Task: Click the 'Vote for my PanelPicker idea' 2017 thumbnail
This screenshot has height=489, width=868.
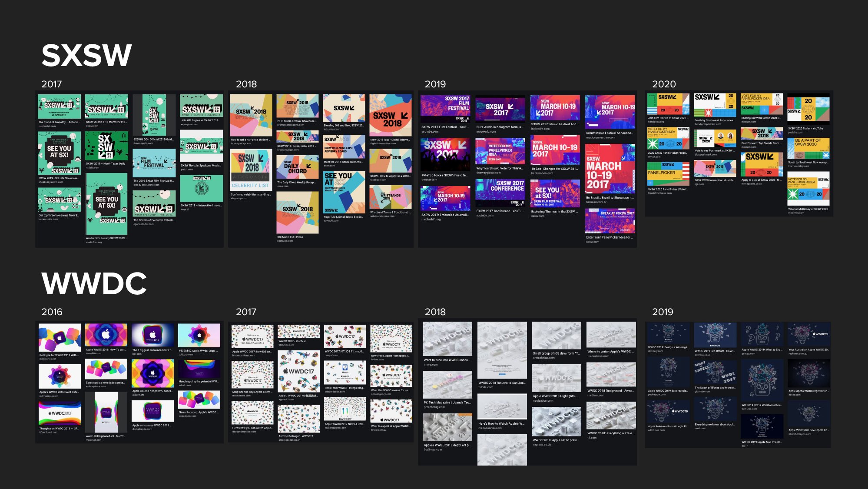Action: 500,151
